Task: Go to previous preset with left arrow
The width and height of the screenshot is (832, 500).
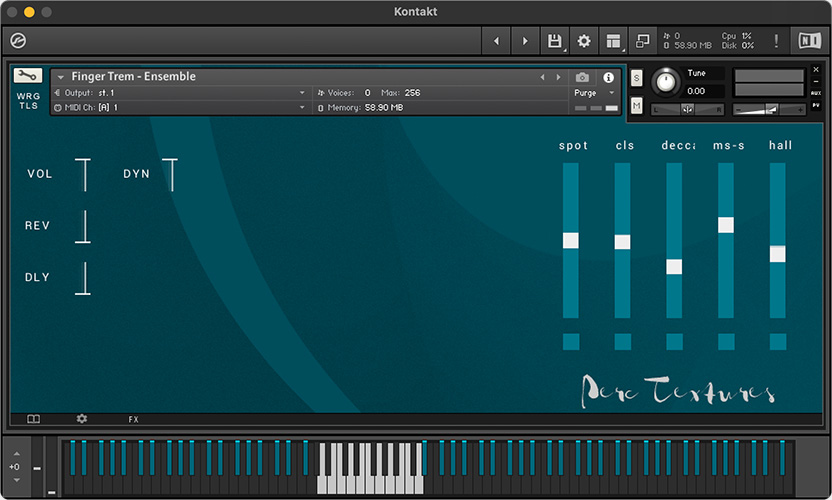Action: pyautogui.click(x=496, y=41)
